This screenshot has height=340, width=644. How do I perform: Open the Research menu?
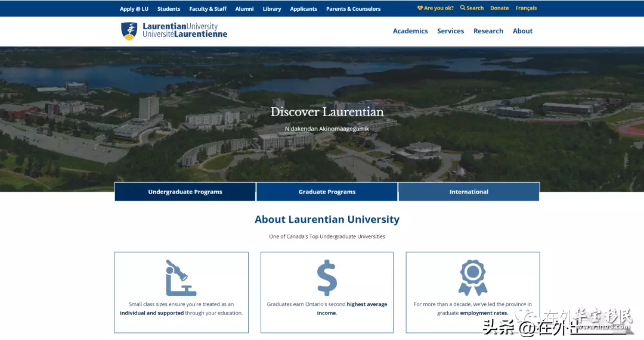[x=488, y=31]
